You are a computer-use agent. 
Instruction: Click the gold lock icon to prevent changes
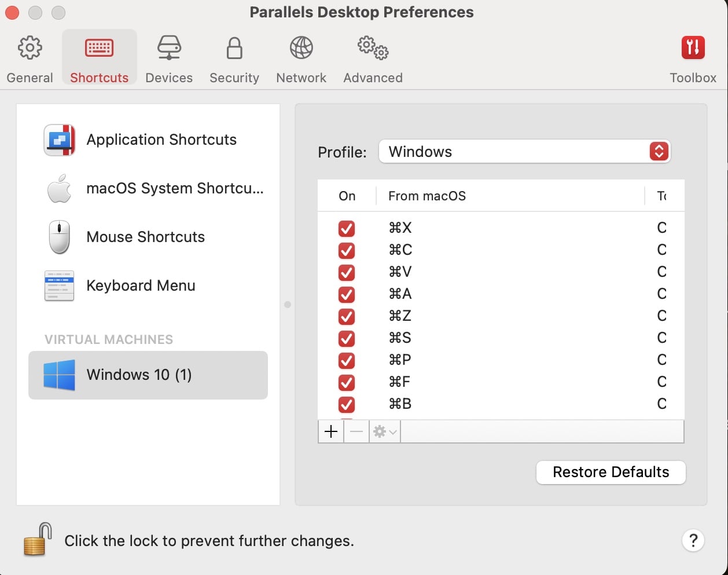[x=37, y=540]
